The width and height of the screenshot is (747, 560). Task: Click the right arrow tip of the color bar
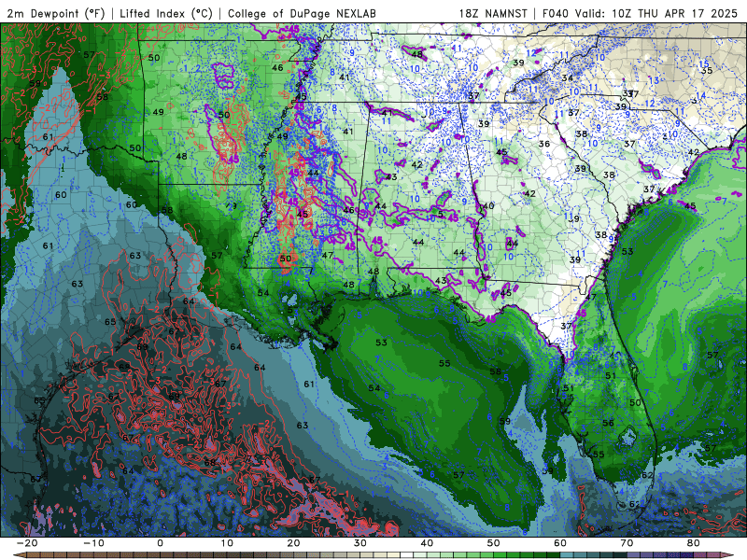coord(728,555)
